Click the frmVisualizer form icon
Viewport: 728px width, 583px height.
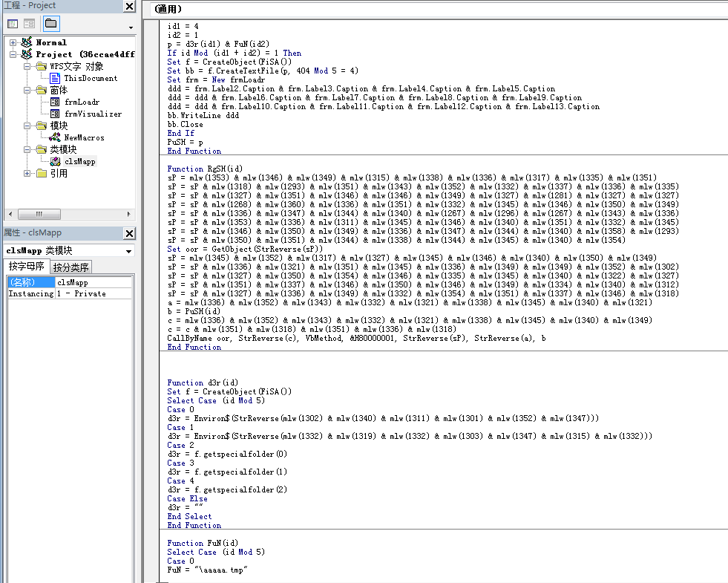click(x=55, y=114)
